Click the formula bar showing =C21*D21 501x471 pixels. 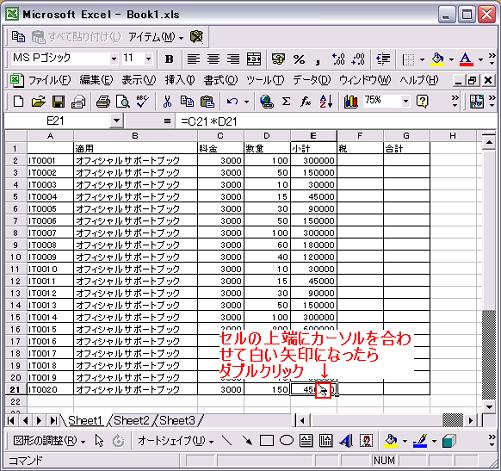point(335,121)
